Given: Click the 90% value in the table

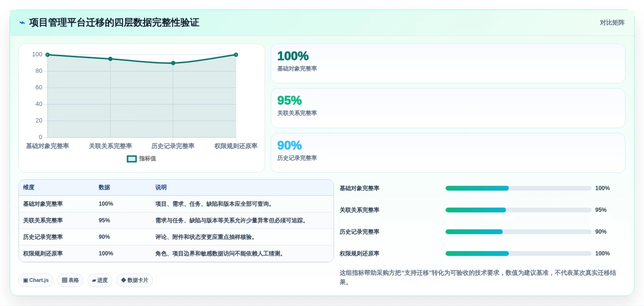Looking at the screenshot, I should pos(104,237).
